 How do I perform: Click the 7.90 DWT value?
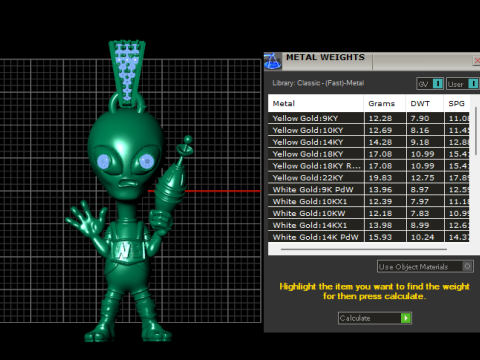tap(420, 118)
